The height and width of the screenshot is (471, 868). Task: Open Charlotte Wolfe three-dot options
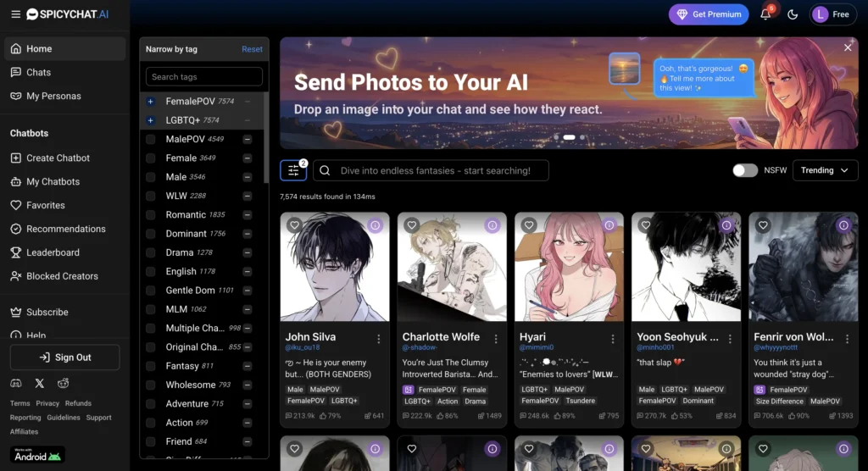pyautogui.click(x=495, y=340)
